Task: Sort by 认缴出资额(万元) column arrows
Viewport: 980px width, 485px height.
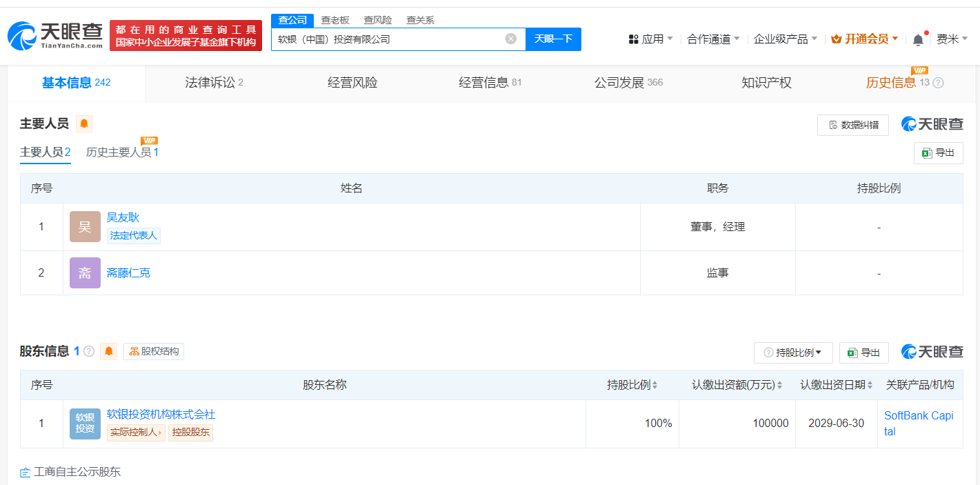Action: click(779, 385)
